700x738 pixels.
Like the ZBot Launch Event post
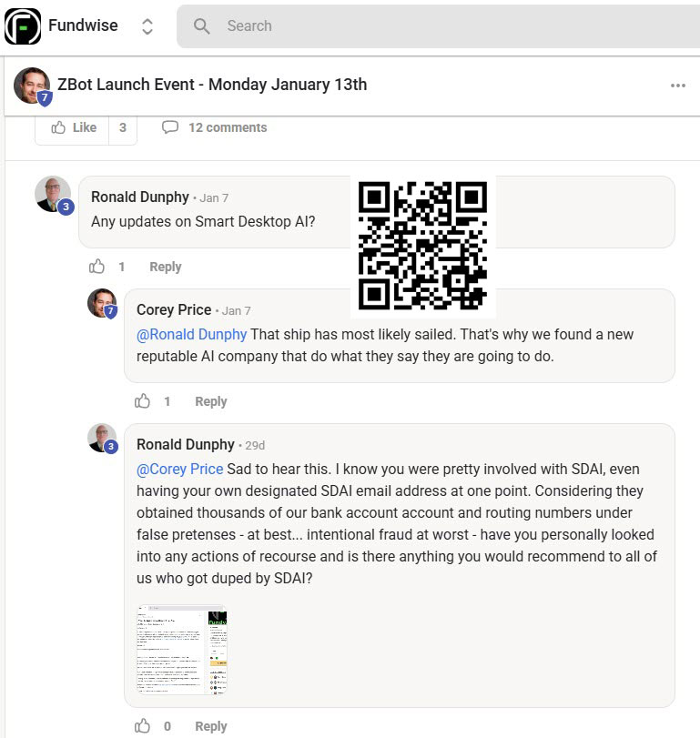coord(74,127)
